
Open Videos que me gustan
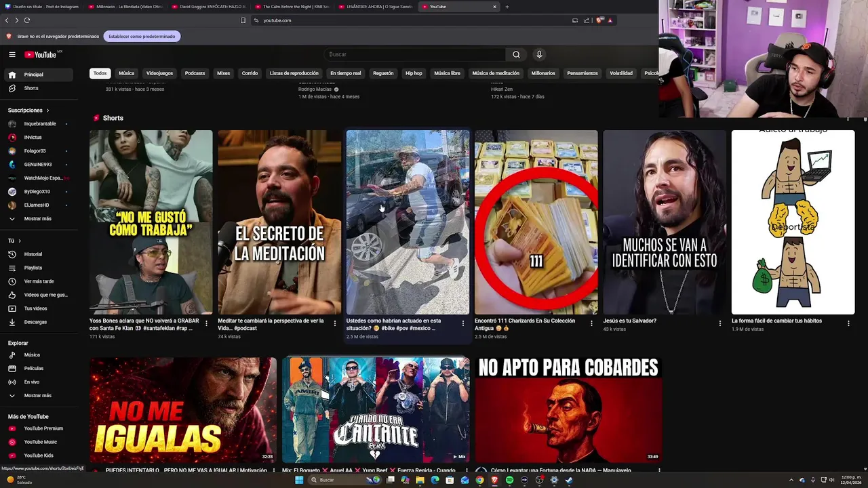38,295
